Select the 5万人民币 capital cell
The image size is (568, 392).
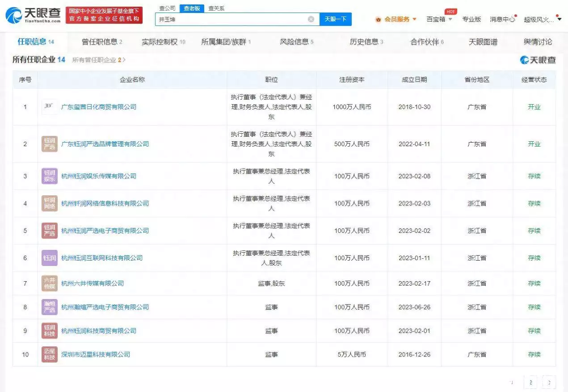[x=352, y=354]
